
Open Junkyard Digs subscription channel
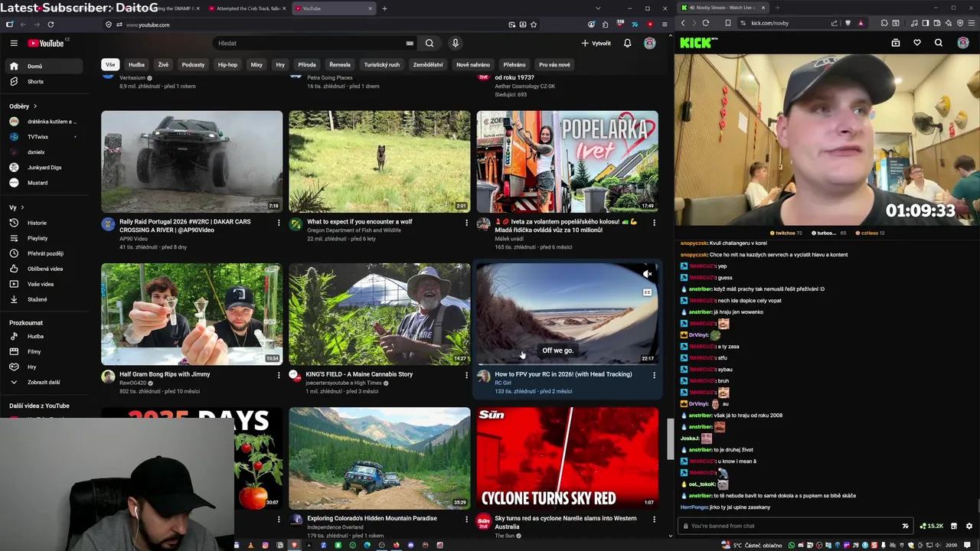(x=43, y=168)
